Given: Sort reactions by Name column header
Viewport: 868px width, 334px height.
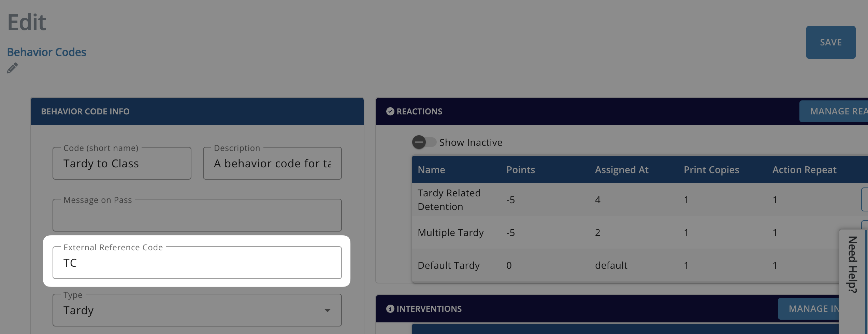Looking at the screenshot, I should 431,170.
